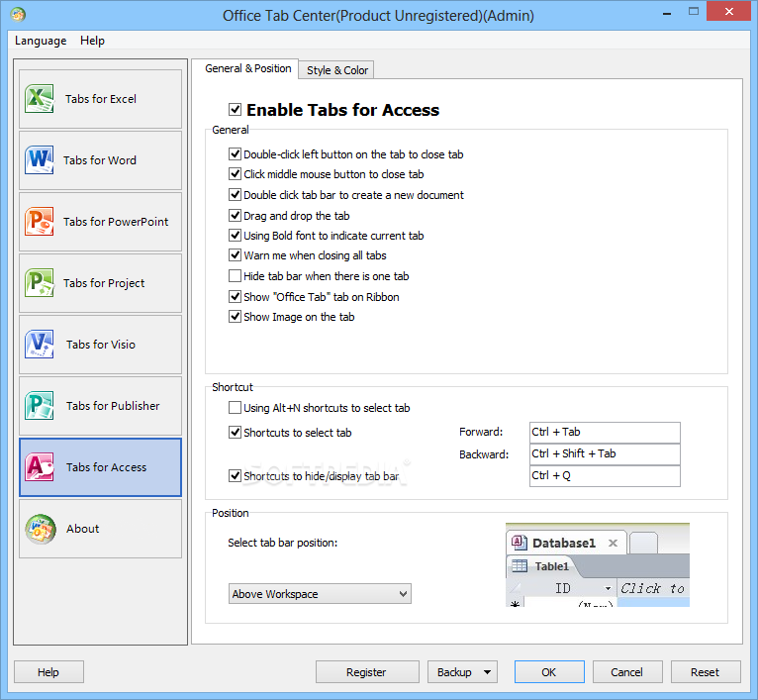Toggle Shortcuts to hide/display tab bar

(x=235, y=475)
